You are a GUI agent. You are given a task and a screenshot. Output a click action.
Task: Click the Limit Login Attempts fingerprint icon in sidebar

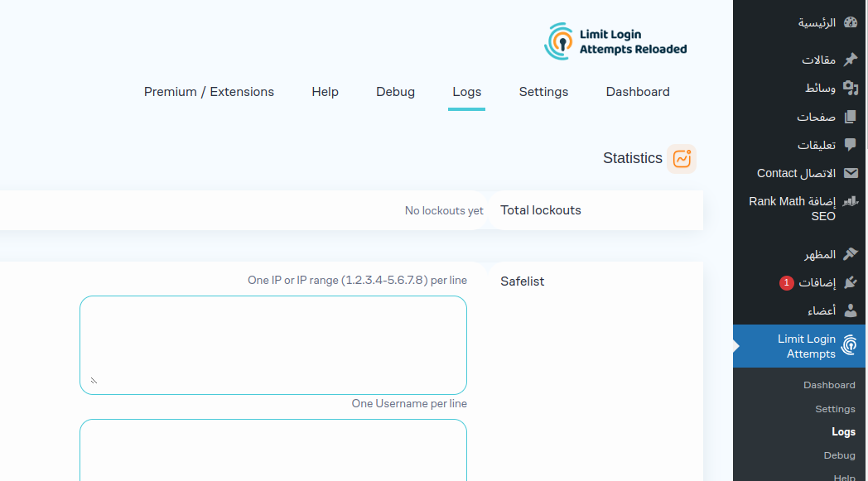(x=850, y=345)
